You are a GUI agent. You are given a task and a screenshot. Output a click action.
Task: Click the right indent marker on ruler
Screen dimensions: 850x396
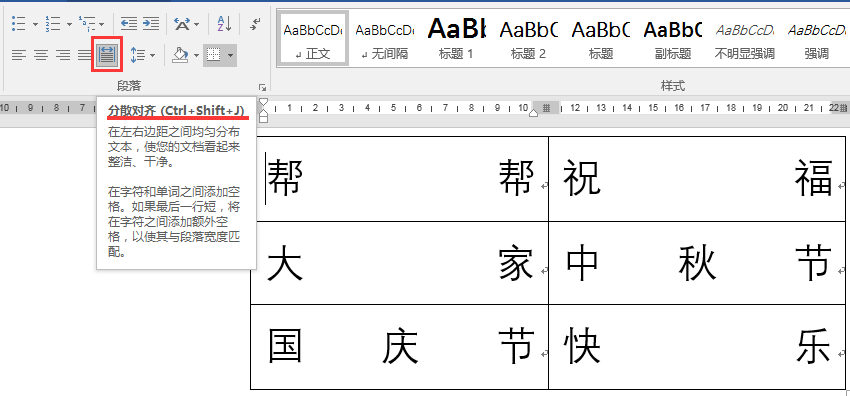pyautogui.click(x=533, y=113)
